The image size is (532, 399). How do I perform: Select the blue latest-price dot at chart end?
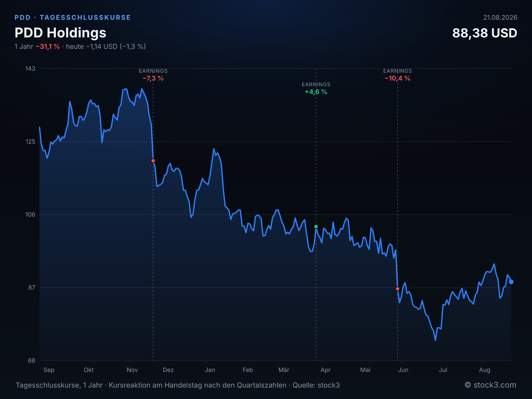point(511,282)
